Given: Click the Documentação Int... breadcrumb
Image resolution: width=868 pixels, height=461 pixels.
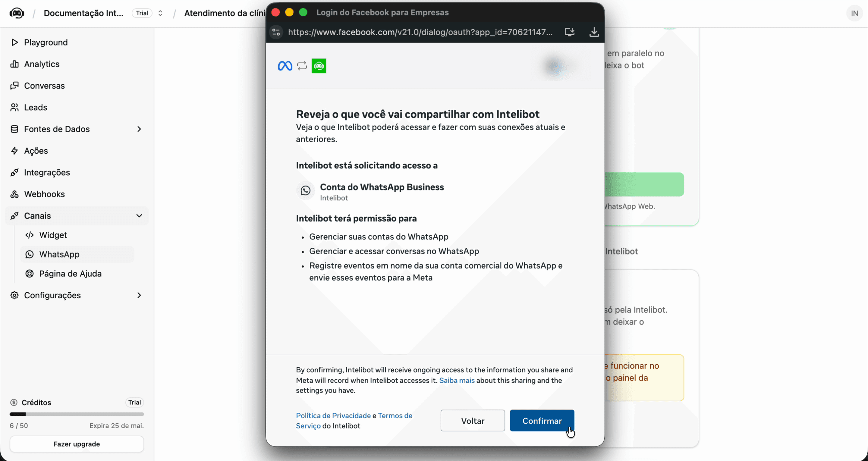Looking at the screenshot, I should 83,13.
